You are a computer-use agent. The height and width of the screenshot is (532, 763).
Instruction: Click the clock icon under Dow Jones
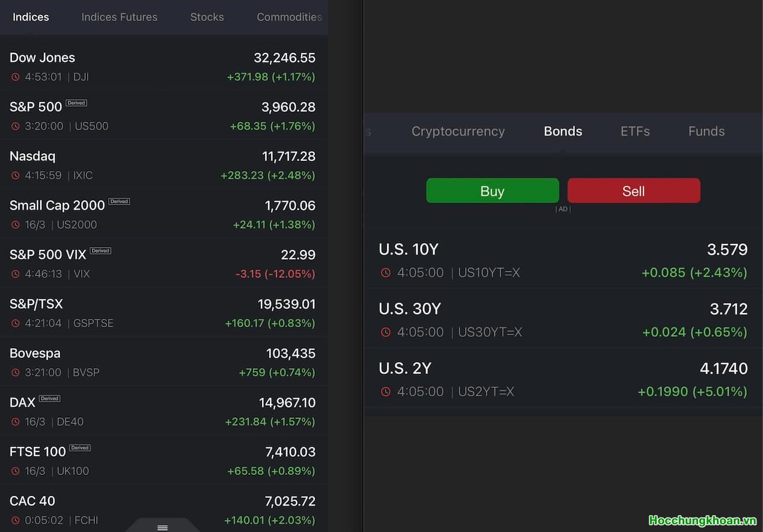tap(15, 77)
